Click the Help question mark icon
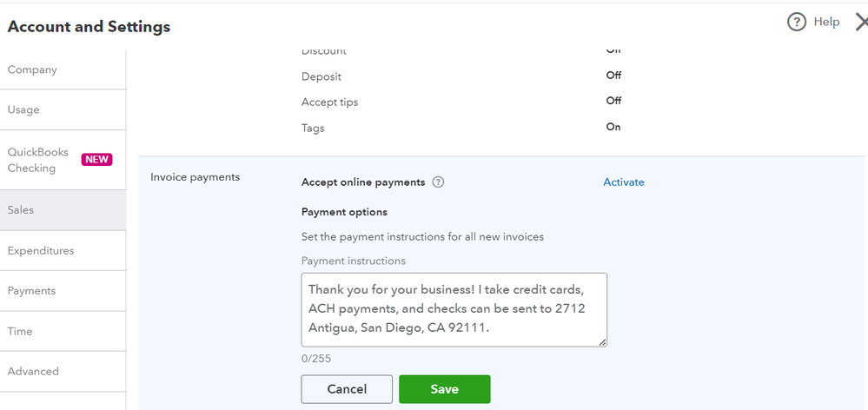The width and height of the screenshot is (868, 410). (797, 23)
